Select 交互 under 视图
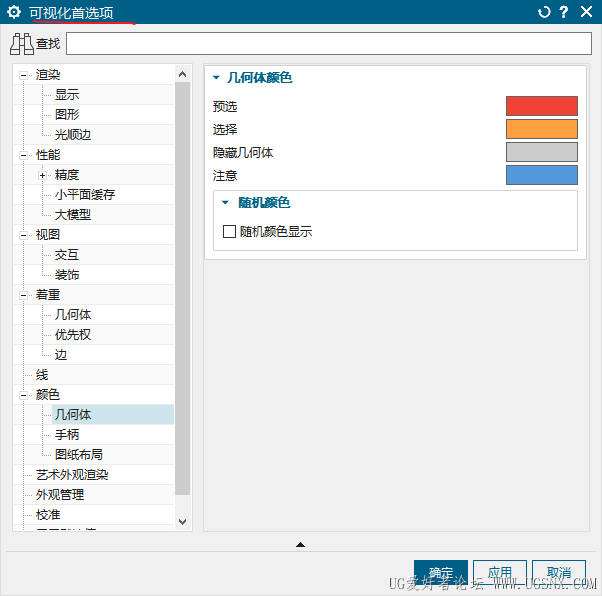The image size is (602, 596). coord(67,255)
